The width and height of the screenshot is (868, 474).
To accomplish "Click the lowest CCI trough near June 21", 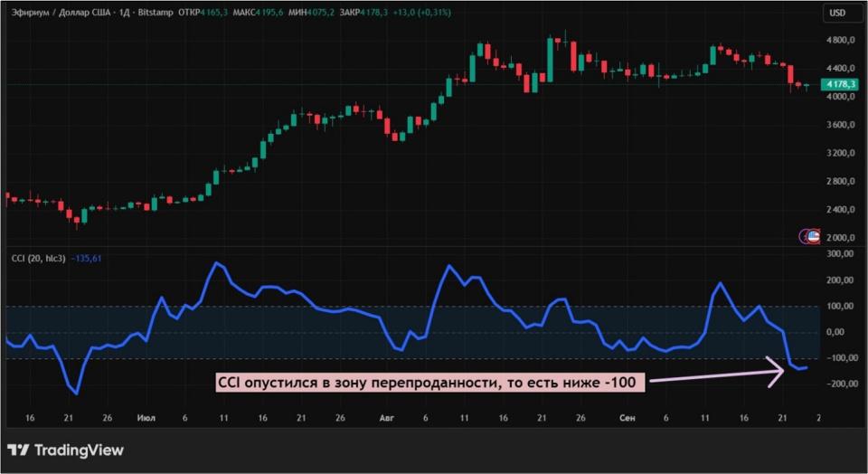I will pos(76,393).
